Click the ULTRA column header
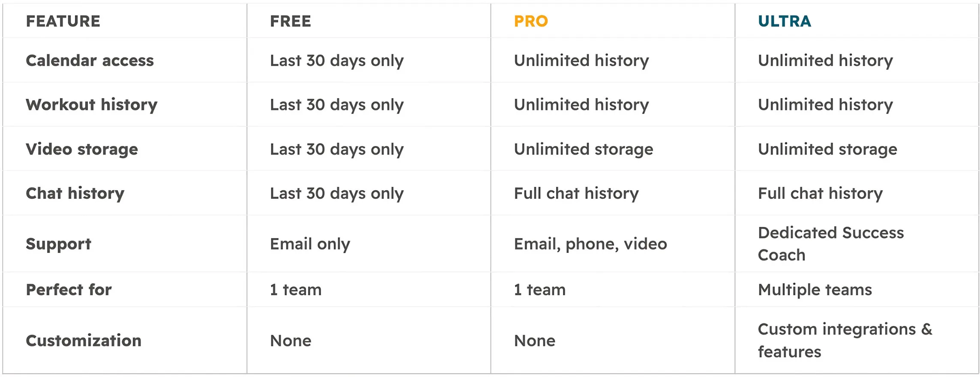 click(784, 21)
